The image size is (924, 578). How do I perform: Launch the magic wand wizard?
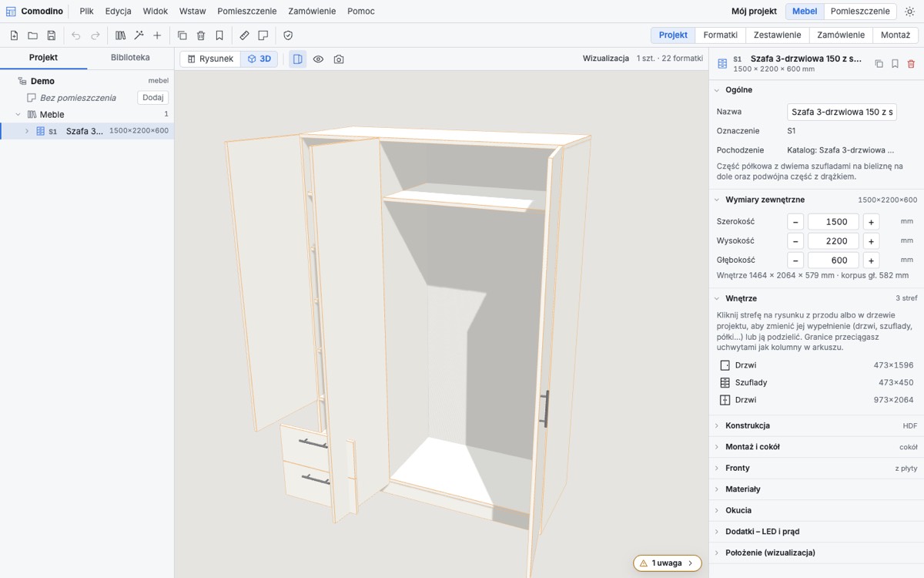tap(139, 35)
